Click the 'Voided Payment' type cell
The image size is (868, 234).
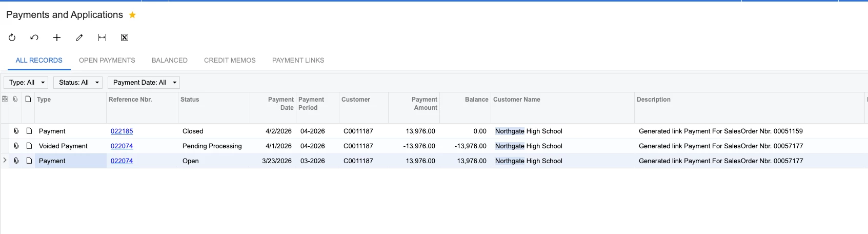click(x=70, y=146)
